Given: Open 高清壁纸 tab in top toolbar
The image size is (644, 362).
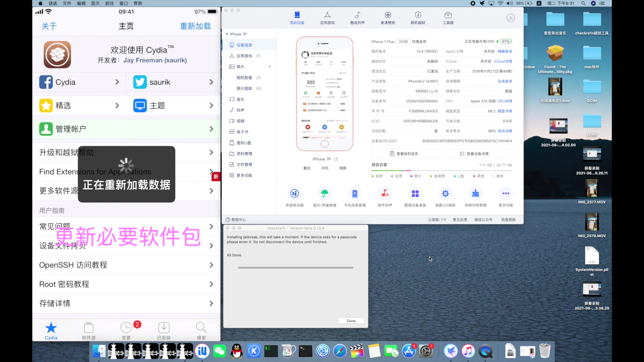Looking at the screenshot, I should pos(388,18).
